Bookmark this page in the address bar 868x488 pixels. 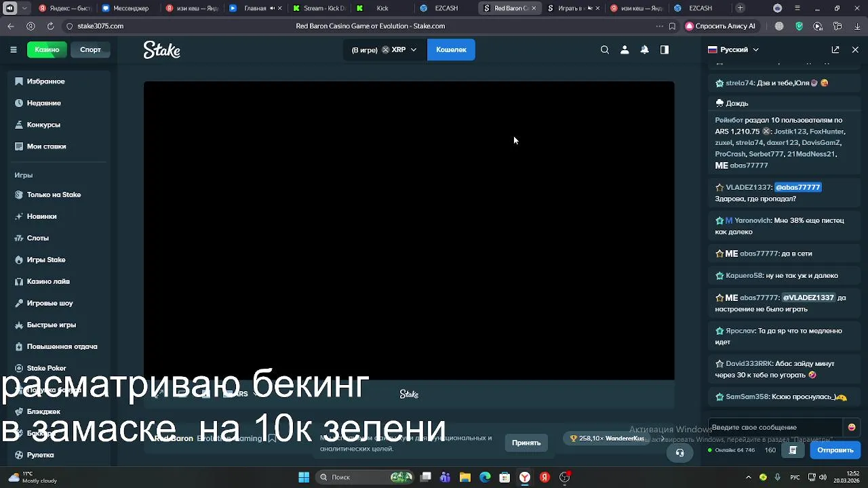[x=672, y=26]
